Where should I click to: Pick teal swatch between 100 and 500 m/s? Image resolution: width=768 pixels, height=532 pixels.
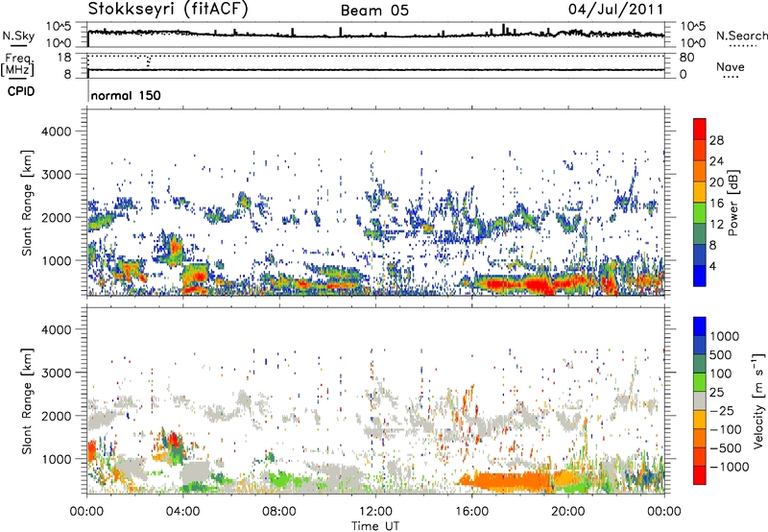click(700, 364)
